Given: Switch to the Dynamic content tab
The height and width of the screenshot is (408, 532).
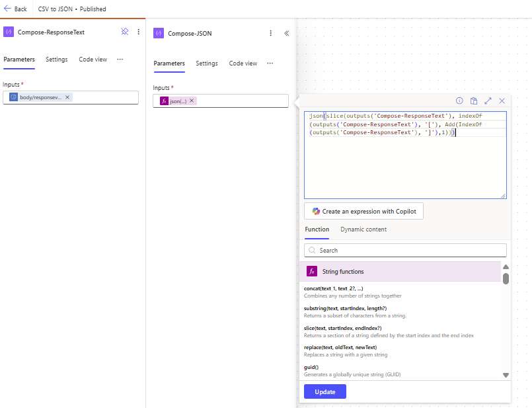Looking at the screenshot, I should coord(363,229).
